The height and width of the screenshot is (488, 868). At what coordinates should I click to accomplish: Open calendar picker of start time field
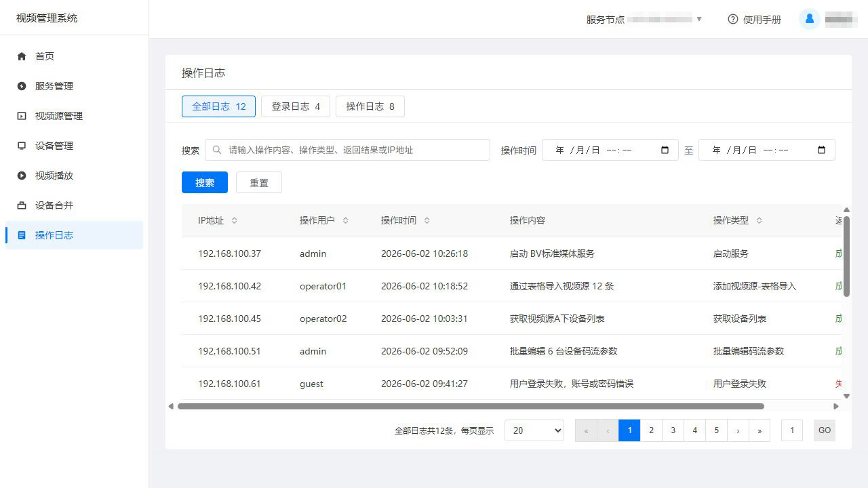pyautogui.click(x=665, y=150)
